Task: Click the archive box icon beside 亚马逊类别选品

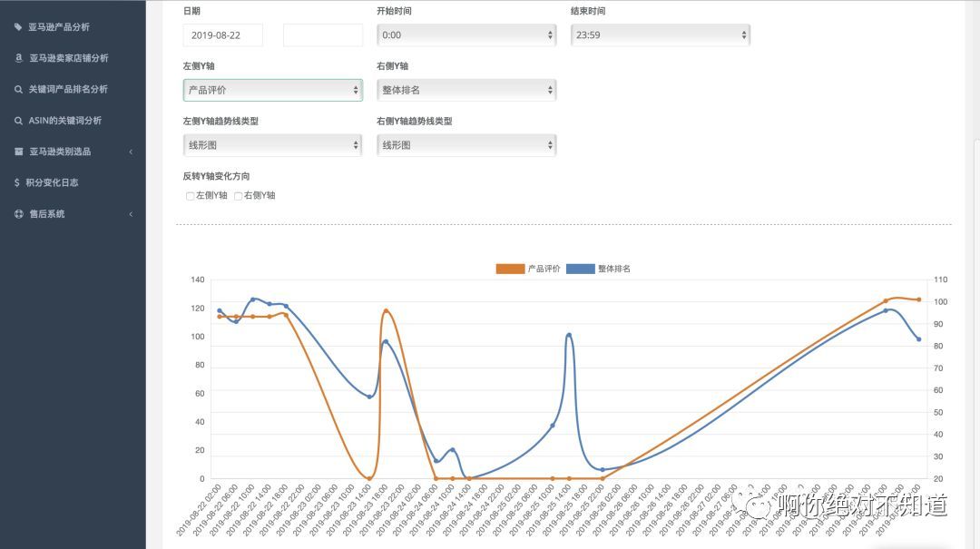Action: point(18,152)
